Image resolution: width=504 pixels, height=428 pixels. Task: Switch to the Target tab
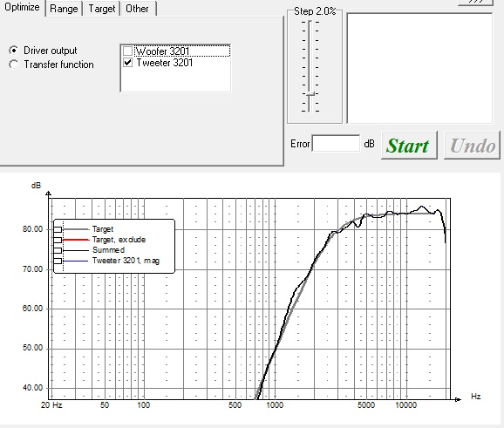pos(101,9)
